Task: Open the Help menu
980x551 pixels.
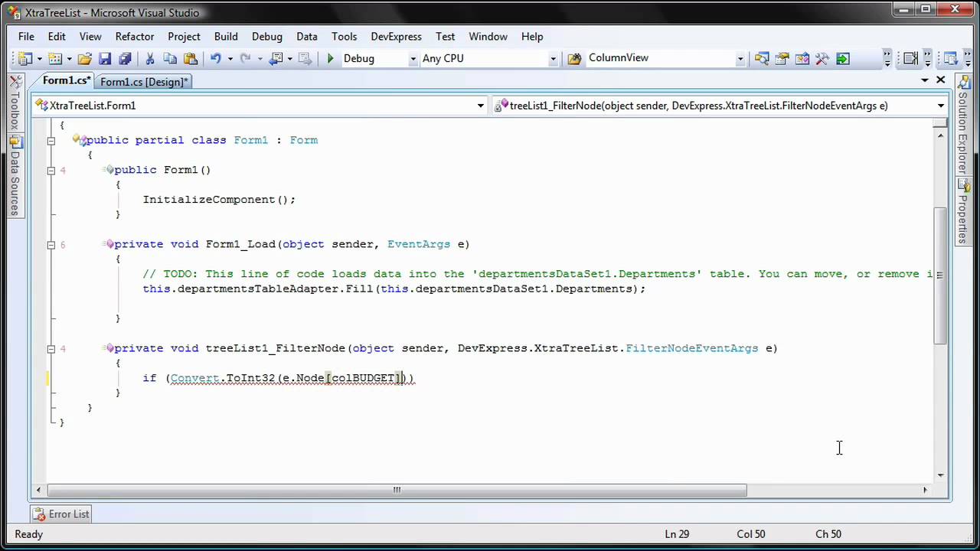Action: click(532, 36)
